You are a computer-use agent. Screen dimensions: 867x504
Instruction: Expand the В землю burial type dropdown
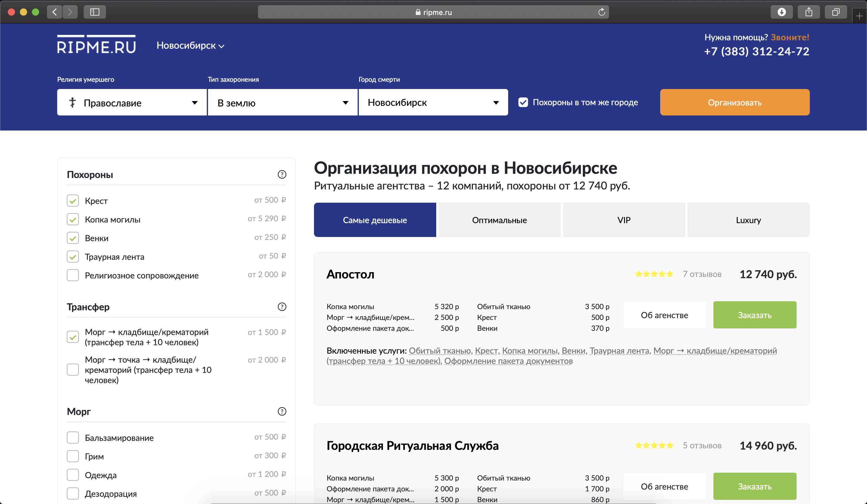pyautogui.click(x=282, y=103)
